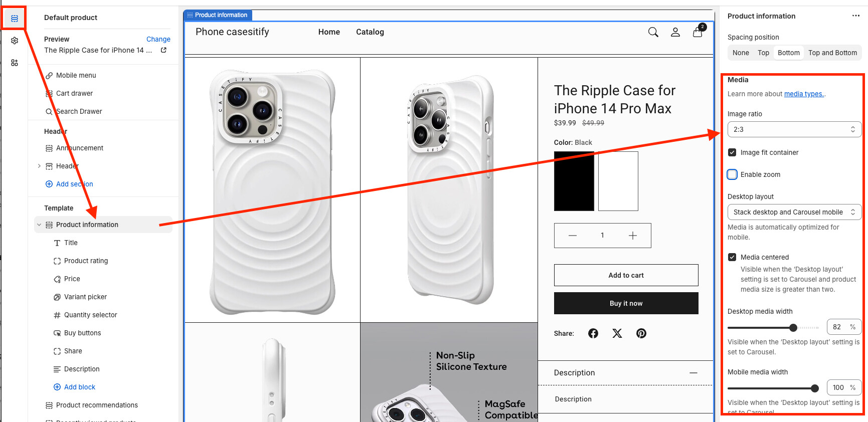Set spacing position to Top and Bottom
This screenshot has width=868, height=422.
(832, 53)
